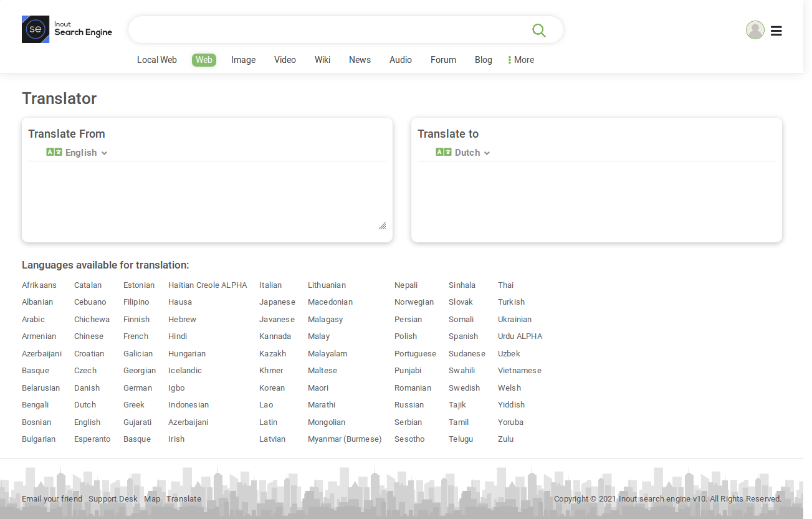Expand the More search options menu
Image resolution: width=812 pixels, height=519 pixels.
(x=521, y=60)
